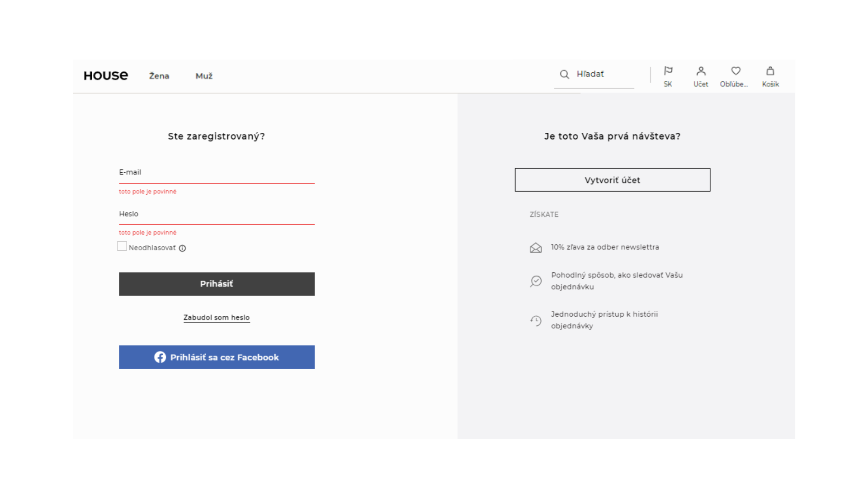The width and height of the screenshot is (868, 488).
Task: Click the Facebook logo icon
Action: [x=160, y=357]
